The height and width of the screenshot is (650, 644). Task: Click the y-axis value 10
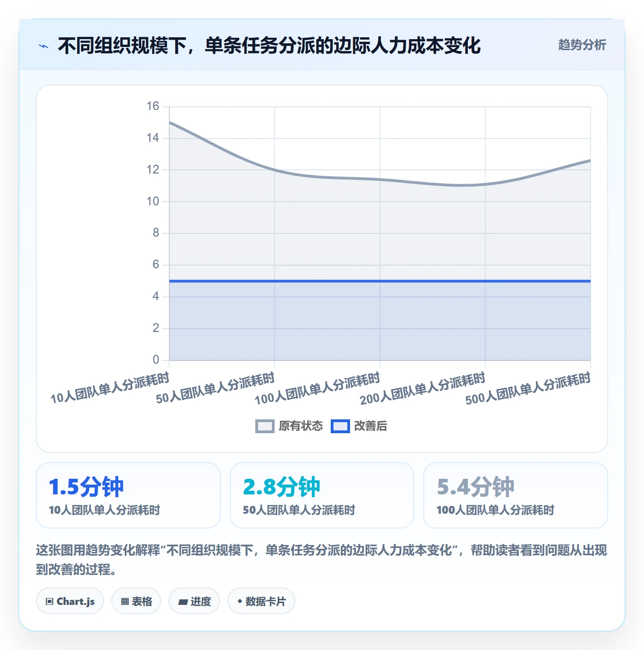(x=153, y=202)
